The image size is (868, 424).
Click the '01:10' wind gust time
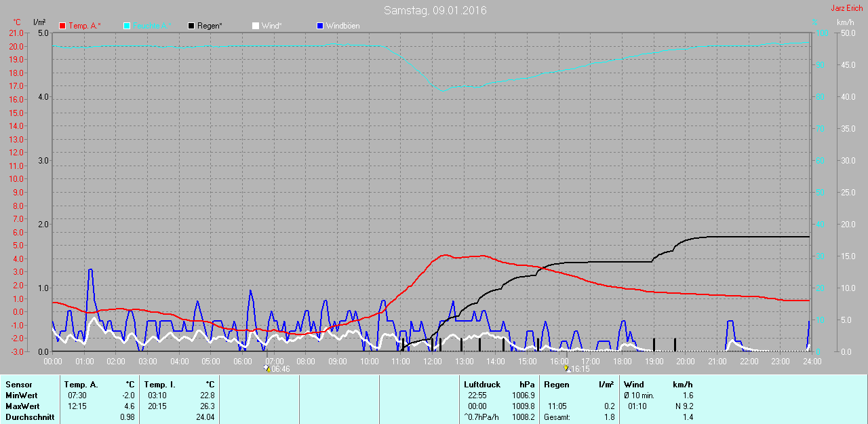[x=637, y=406]
